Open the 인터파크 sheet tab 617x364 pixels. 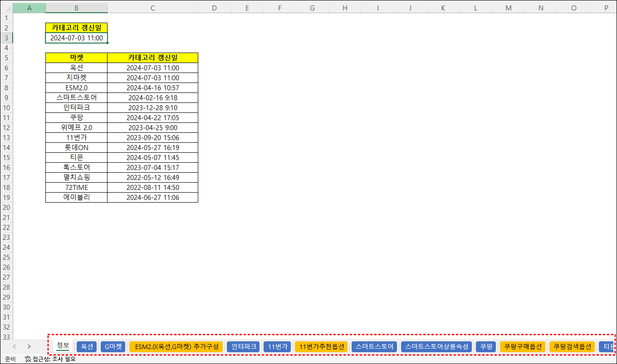244,347
